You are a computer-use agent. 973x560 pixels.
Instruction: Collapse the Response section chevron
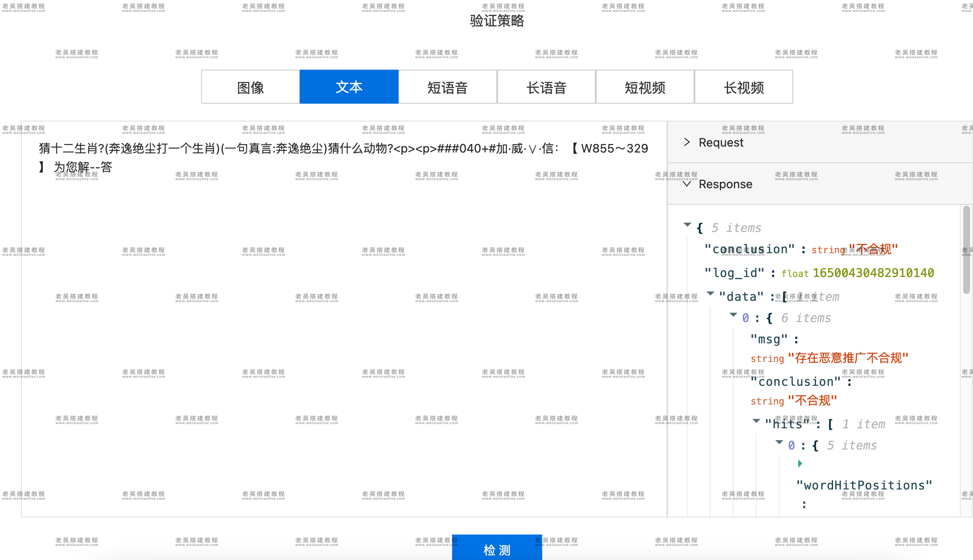(687, 184)
